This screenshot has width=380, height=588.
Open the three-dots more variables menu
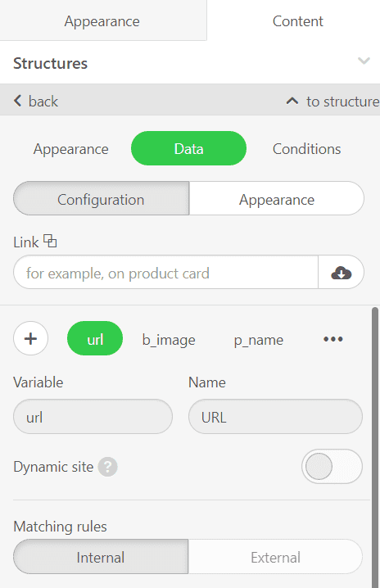pos(333,339)
